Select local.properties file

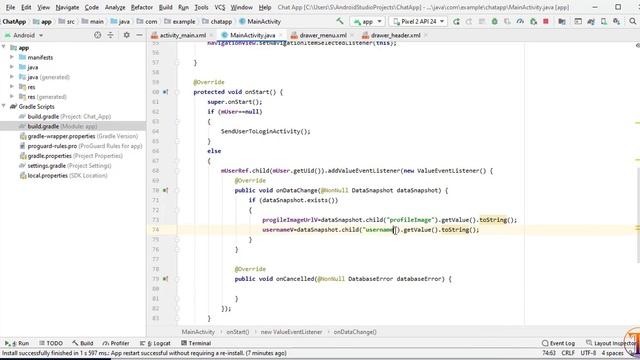pos(63,176)
